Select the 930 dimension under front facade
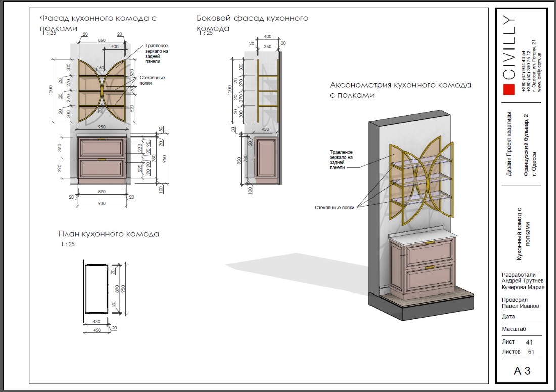 click(x=102, y=203)
